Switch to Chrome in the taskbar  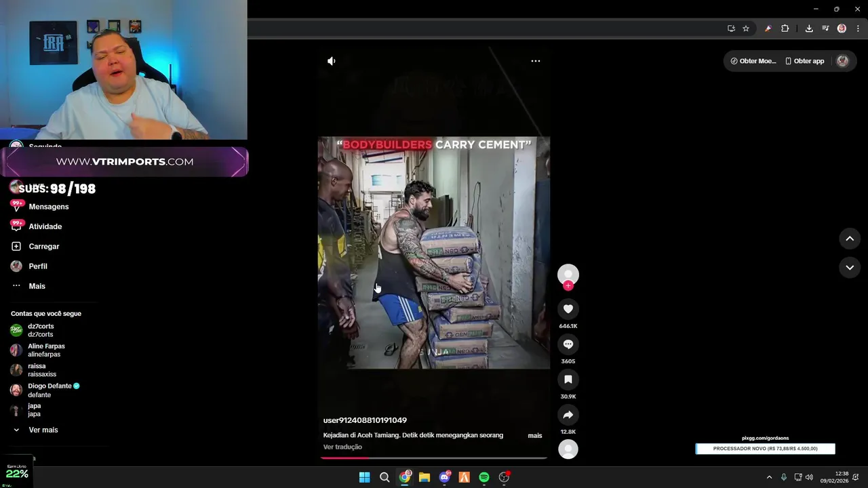(405, 477)
